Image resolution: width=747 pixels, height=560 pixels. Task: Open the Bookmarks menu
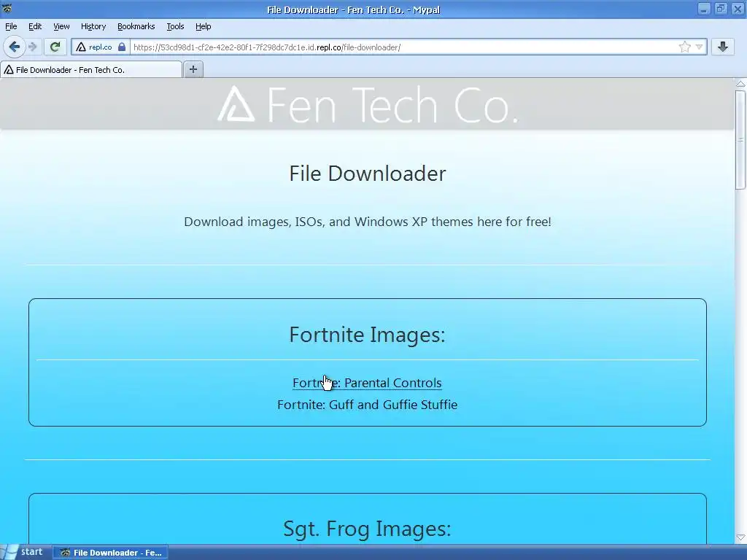[136, 27]
